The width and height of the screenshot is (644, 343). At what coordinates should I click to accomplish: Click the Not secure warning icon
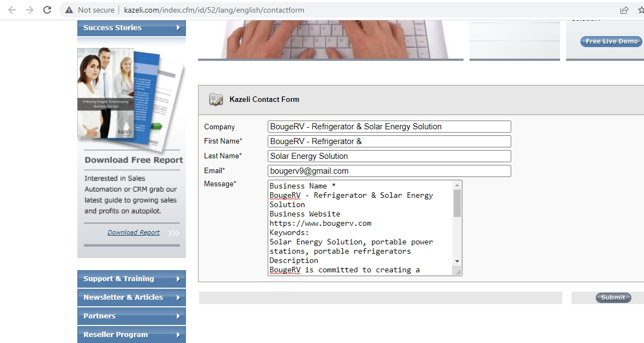pos(69,10)
